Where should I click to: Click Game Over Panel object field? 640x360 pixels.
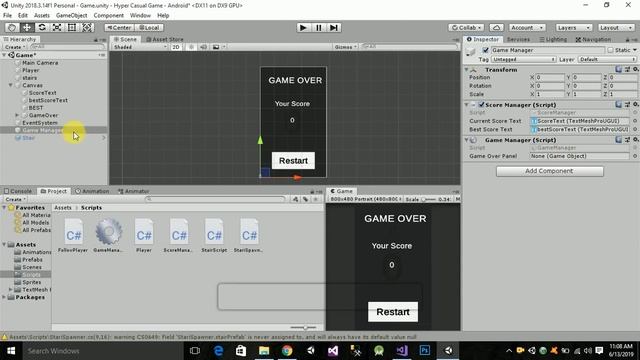[x=580, y=156]
